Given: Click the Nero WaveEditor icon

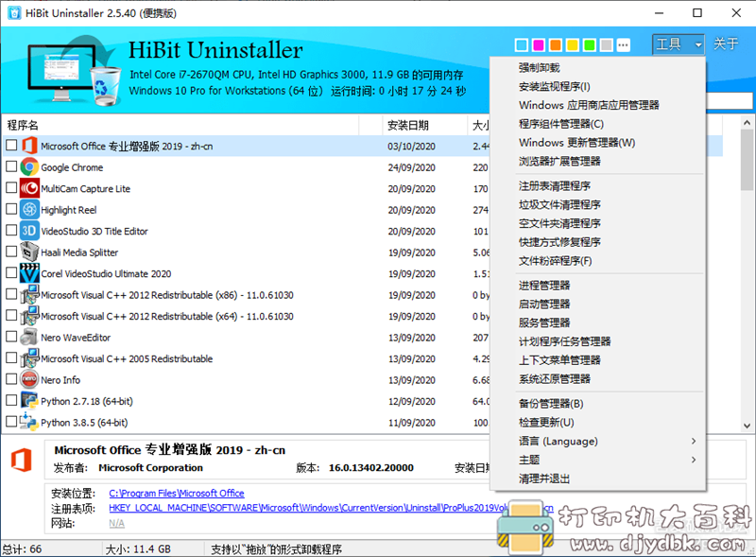Looking at the screenshot, I should tap(29, 337).
